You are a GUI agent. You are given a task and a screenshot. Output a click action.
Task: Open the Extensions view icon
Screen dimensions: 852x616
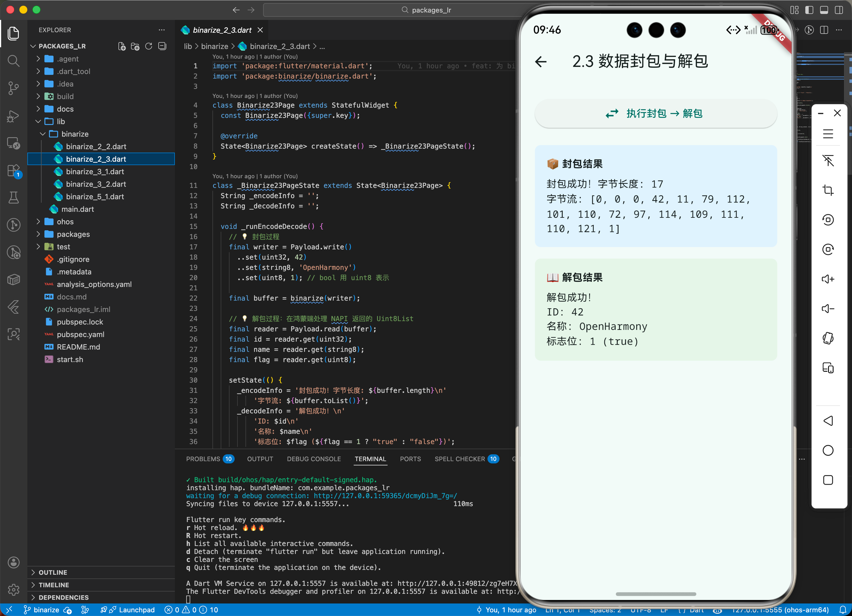tap(13, 171)
